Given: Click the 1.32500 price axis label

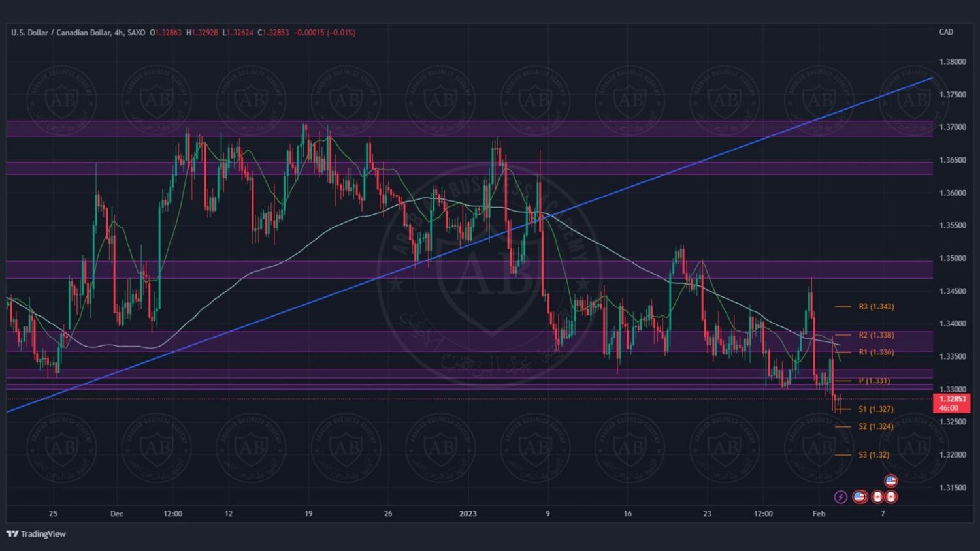Looking at the screenshot, I should point(953,422).
